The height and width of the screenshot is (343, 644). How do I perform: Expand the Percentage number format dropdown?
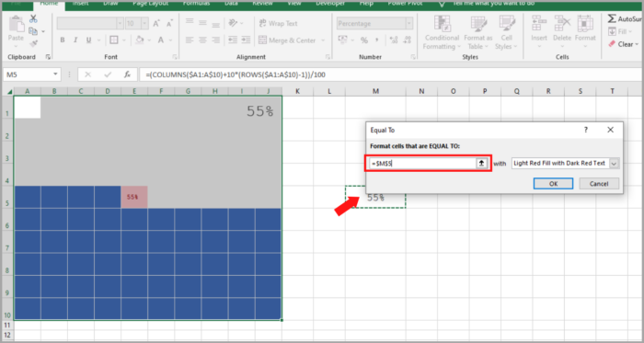click(x=408, y=24)
